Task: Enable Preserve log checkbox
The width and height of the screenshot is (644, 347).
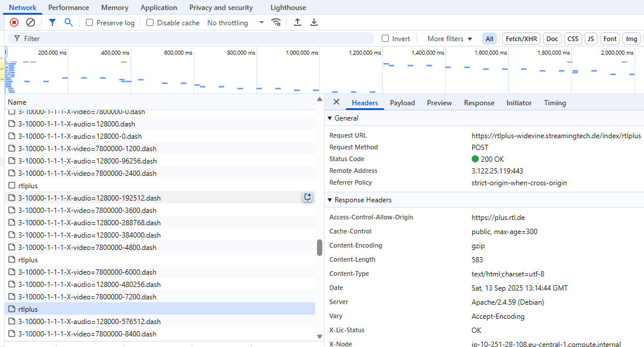Action: [x=89, y=22]
